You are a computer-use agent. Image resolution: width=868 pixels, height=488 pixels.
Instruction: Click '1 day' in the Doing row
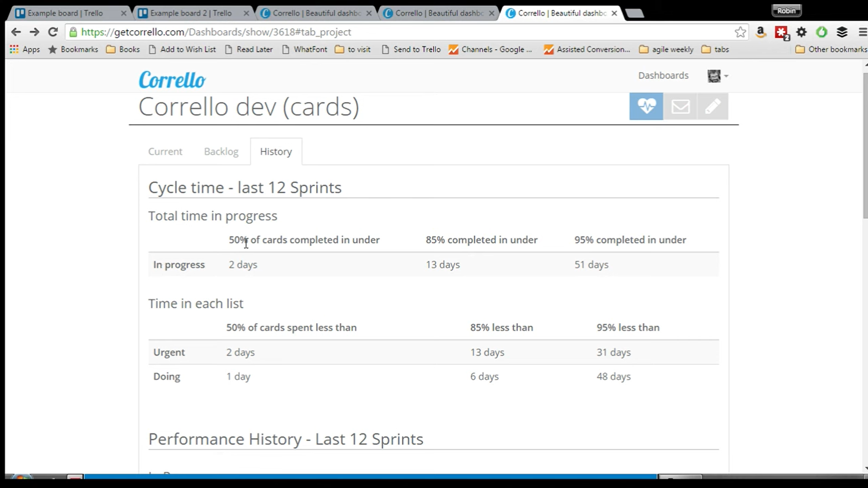tap(238, 376)
